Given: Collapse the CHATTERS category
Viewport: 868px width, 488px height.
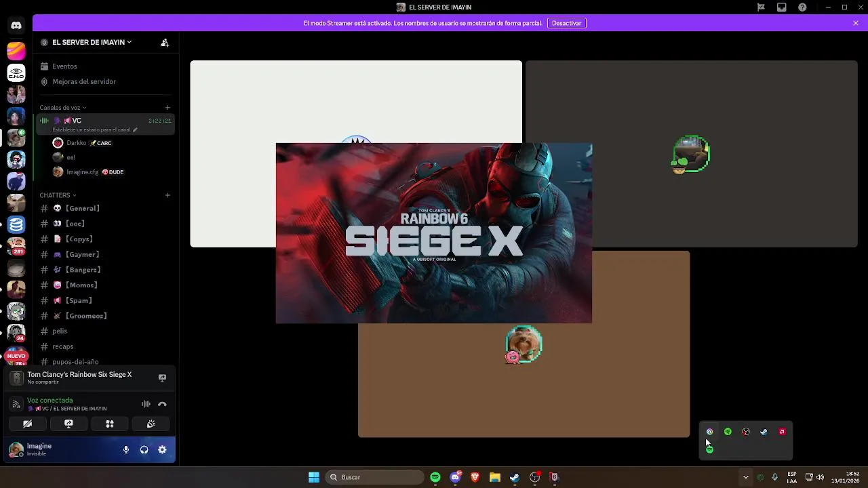Looking at the screenshot, I should 58,195.
